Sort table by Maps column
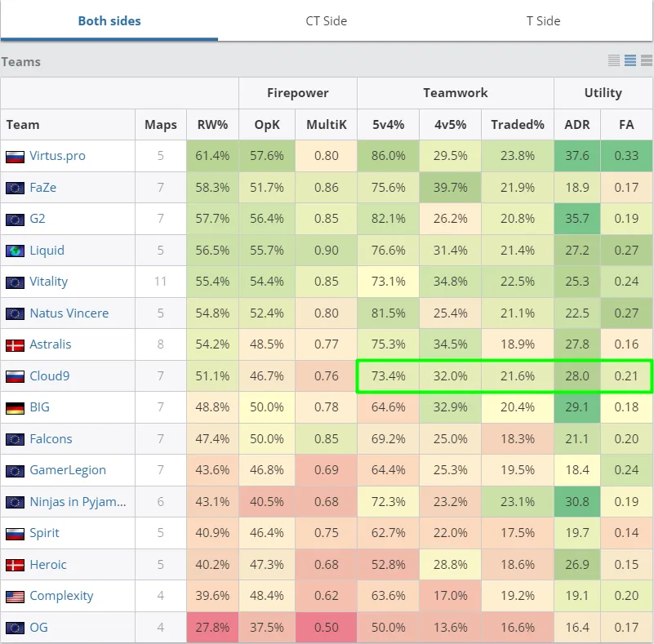Viewport: 654px width, 644px height. tap(161, 125)
